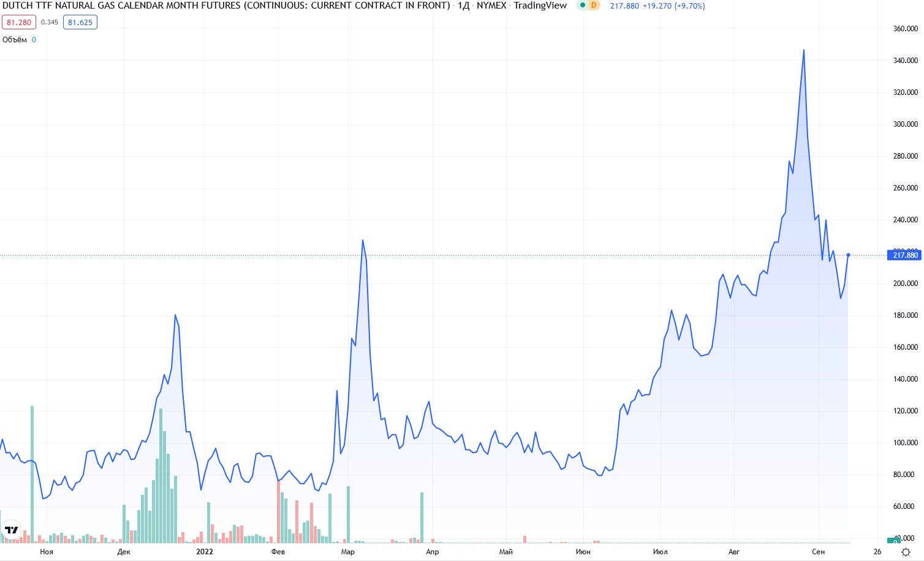Click the Мар label on time axis
The image size is (924, 561).
347,552
